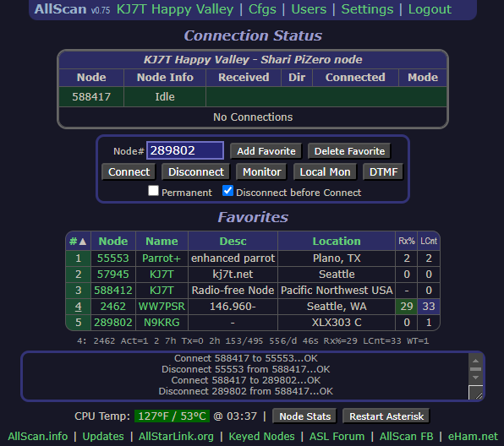Click the DTMF button

383,171
